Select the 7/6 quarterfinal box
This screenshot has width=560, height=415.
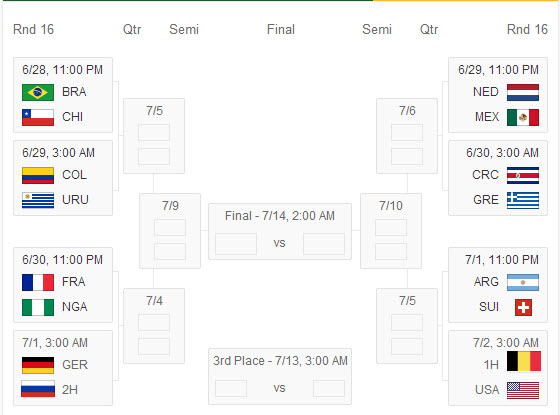pyautogui.click(x=407, y=136)
